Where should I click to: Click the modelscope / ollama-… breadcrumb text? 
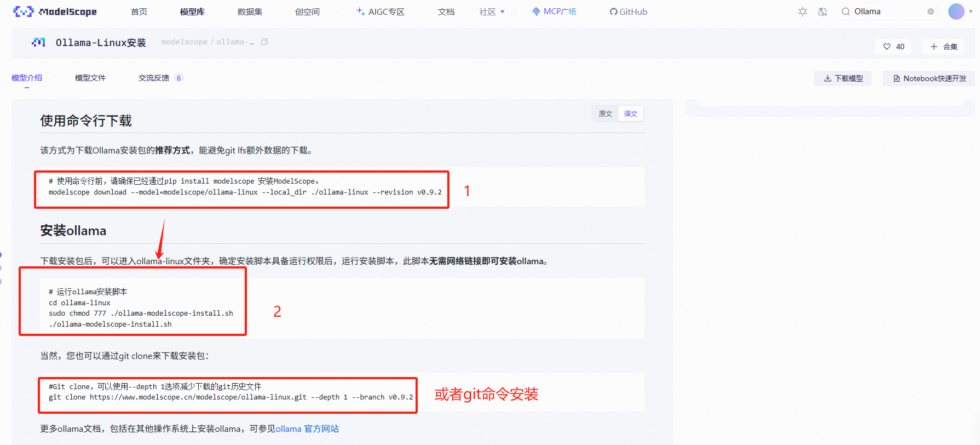pos(207,42)
